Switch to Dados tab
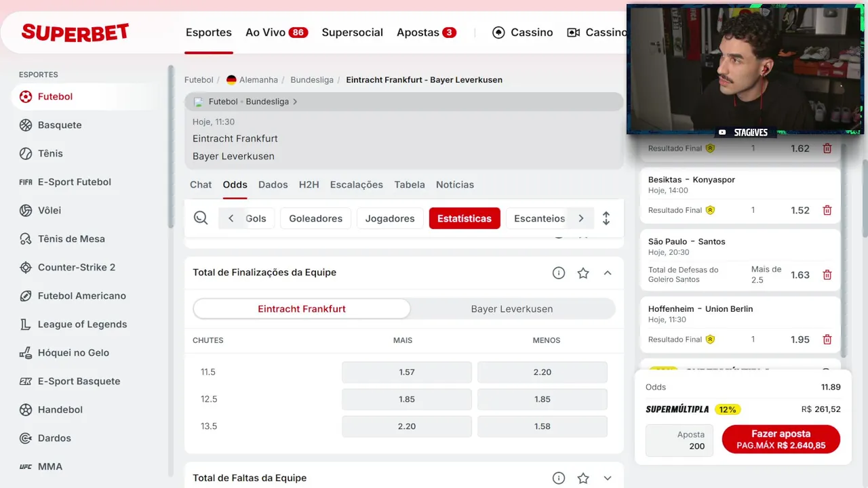This screenshot has width=868, height=488. pyautogui.click(x=273, y=184)
